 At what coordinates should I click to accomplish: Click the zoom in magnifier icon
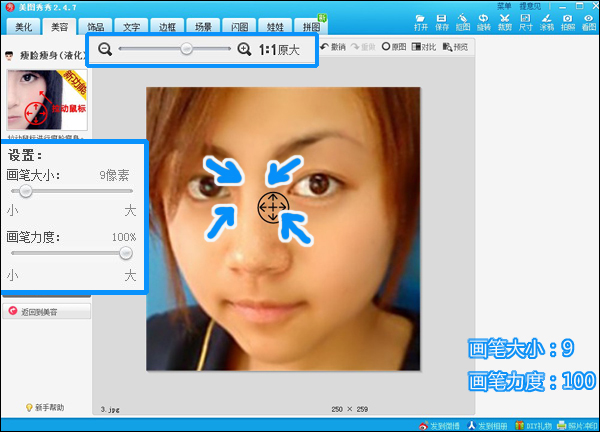pyautogui.click(x=244, y=49)
